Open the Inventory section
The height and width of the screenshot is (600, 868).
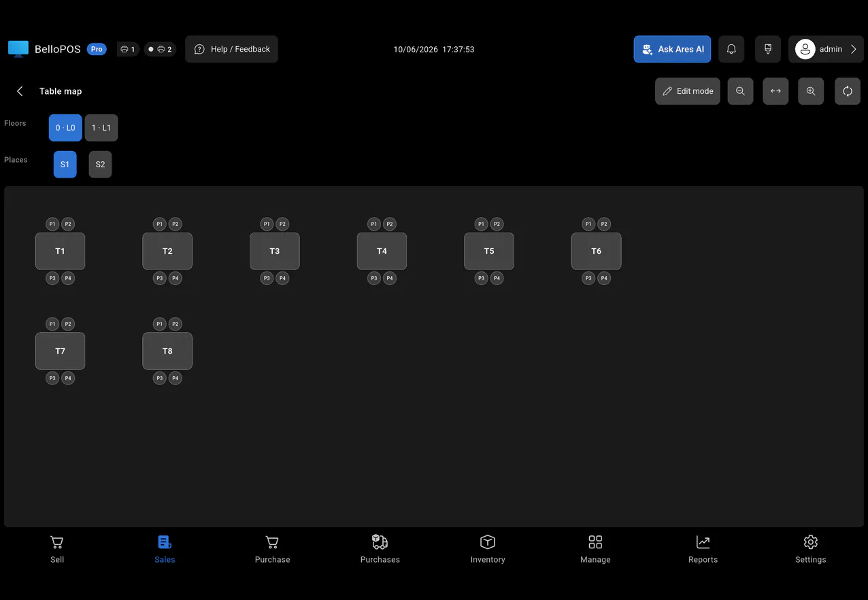coord(488,550)
